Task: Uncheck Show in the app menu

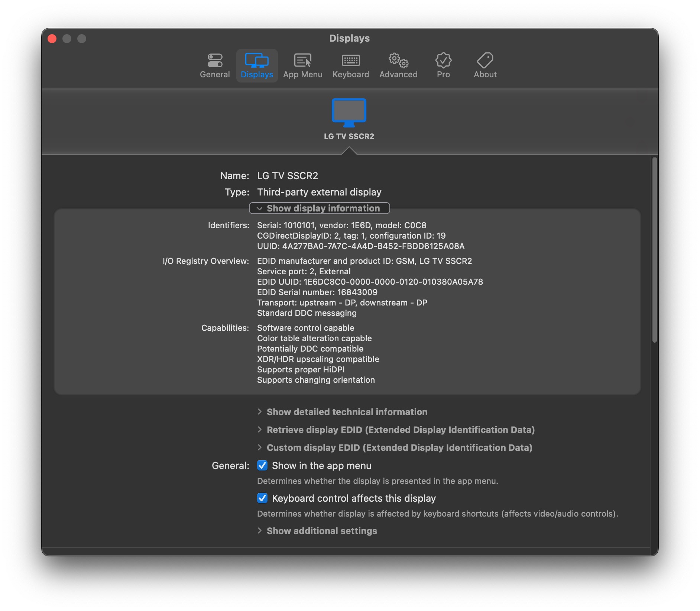Action: tap(262, 465)
